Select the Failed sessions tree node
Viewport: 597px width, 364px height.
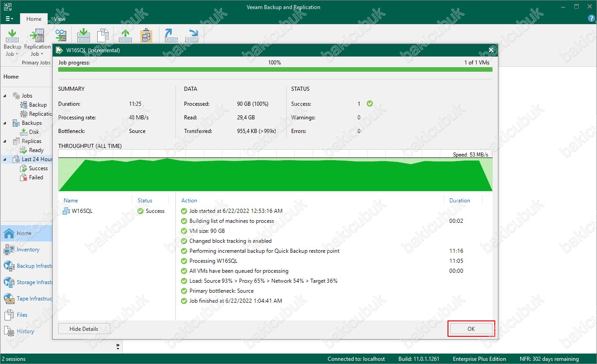pyautogui.click(x=36, y=177)
